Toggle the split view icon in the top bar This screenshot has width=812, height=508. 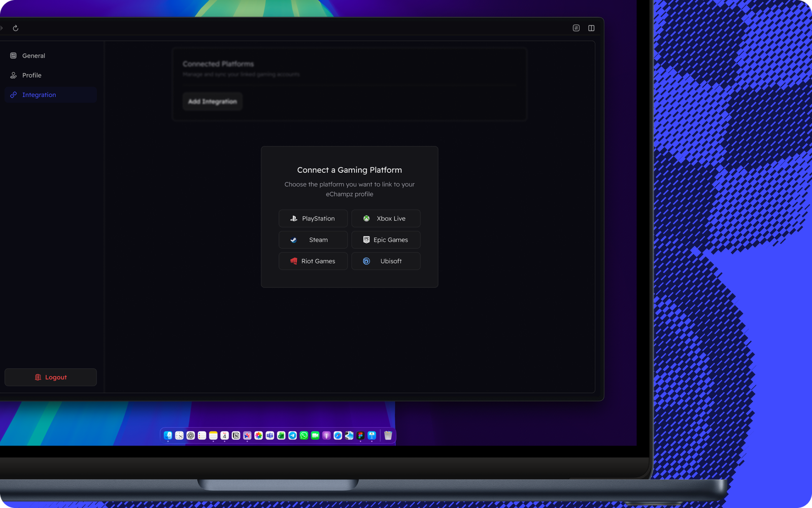[x=591, y=28]
